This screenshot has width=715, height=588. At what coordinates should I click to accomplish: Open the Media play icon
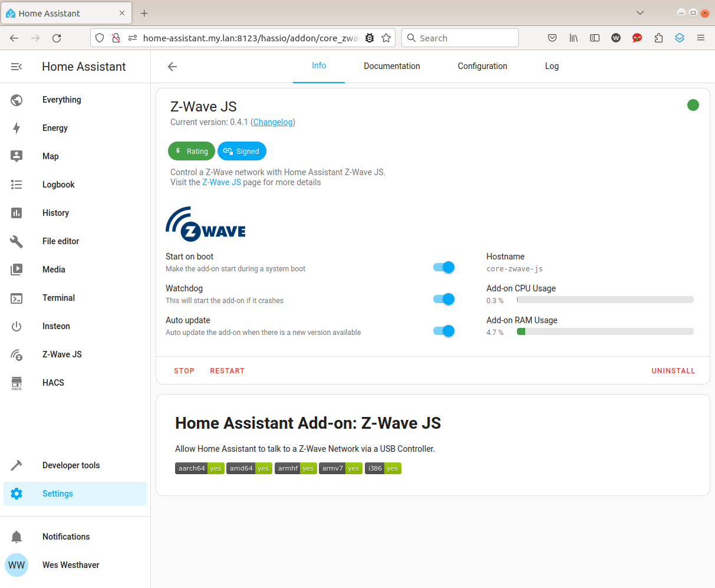(x=17, y=270)
